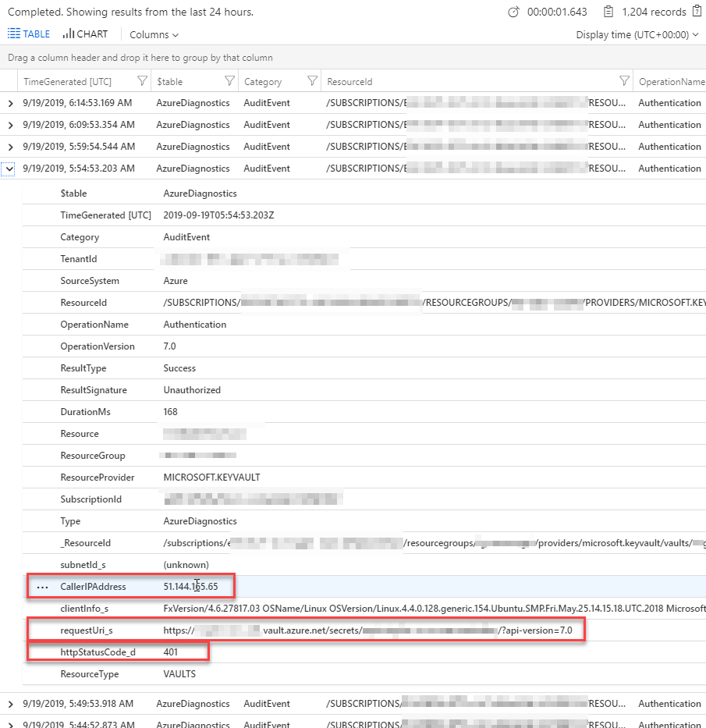The width and height of the screenshot is (706, 728).
Task: Open the $table column filter icon
Action: point(229,81)
